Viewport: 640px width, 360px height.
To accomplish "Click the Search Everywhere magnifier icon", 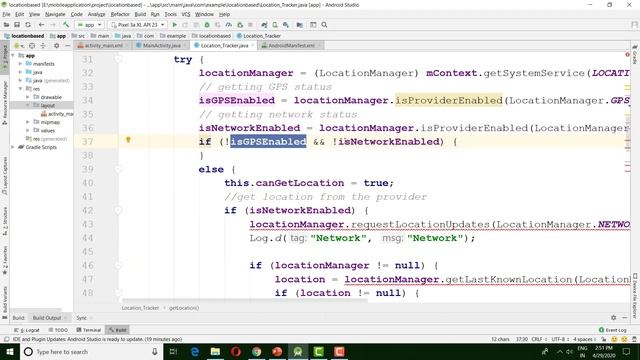I will pyautogui.click(x=324, y=25).
